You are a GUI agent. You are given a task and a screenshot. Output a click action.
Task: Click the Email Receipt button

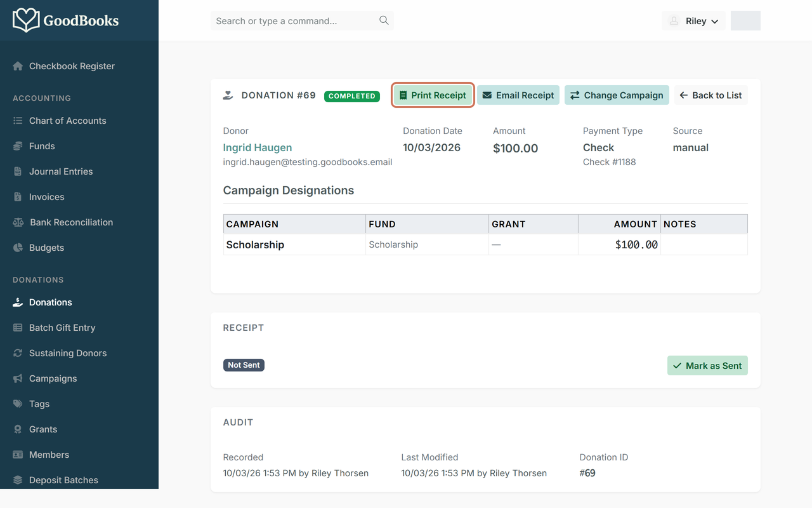(x=518, y=95)
